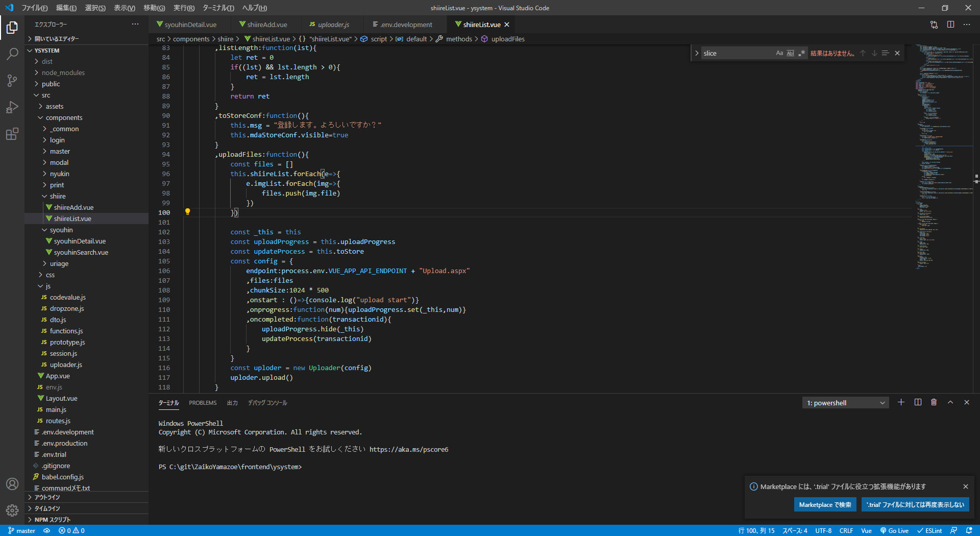Kill the terminal with trash icon

(934, 402)
